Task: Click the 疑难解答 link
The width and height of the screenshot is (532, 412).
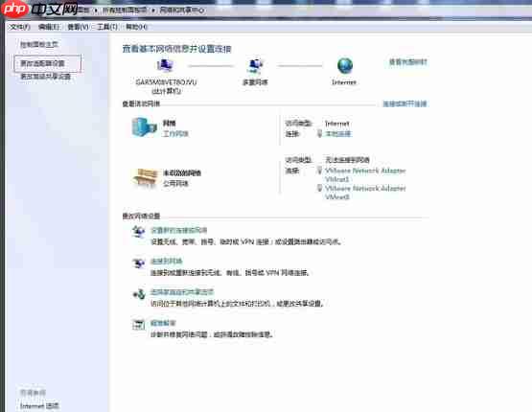Action: pos(163,323)
